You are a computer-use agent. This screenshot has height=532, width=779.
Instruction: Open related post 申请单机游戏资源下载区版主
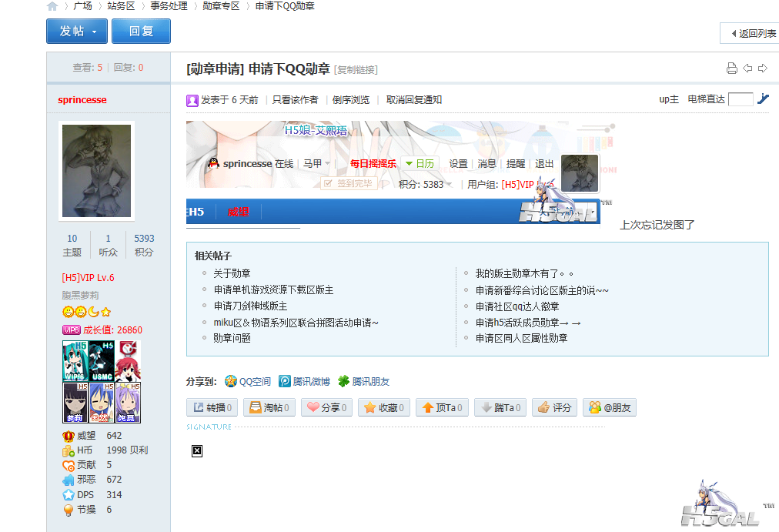274,290
